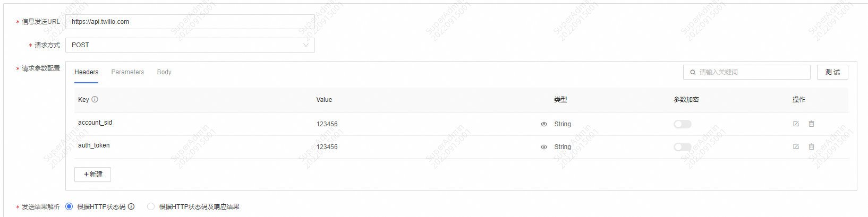Viewport: 868px width, 217px height.
Task: Switch to the Body tab
Action: click(x=164, y=72)
